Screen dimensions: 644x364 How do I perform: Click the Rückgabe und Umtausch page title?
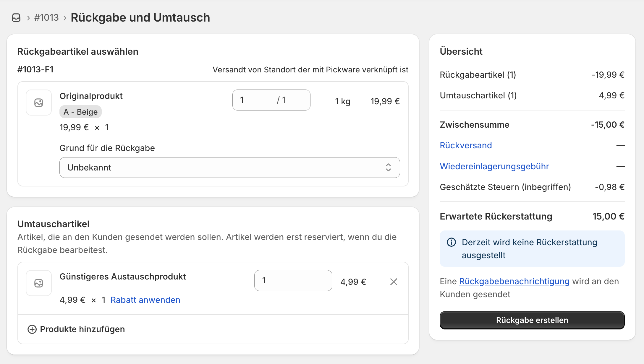140,18
